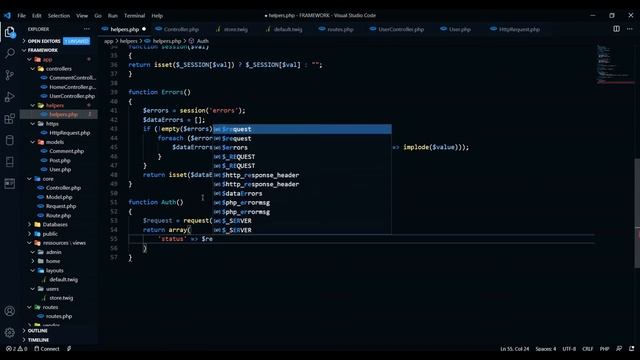The height and width of the screenshot is (360, 640).
Task: Click the CRLF line ending indicator
Action: 587,349
